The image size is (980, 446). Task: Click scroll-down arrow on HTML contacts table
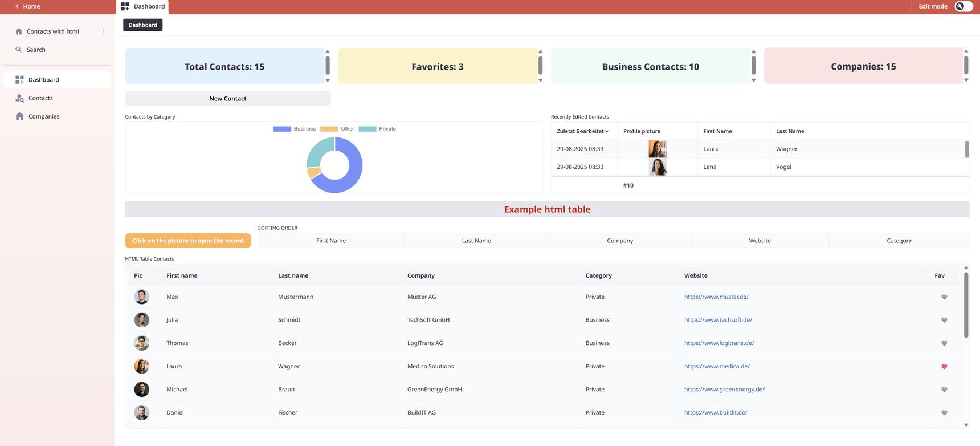pos(966,425)
